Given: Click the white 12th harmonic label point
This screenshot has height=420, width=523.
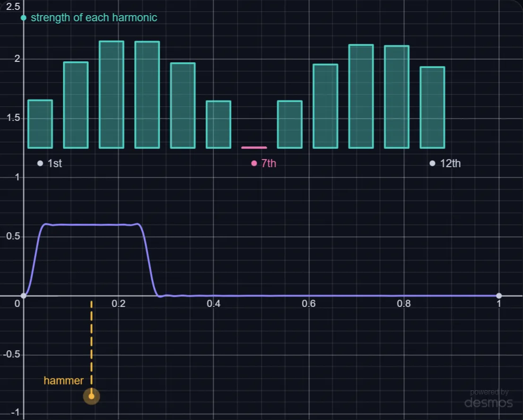Looking at the screenshot, I should (x=432, y=163).
